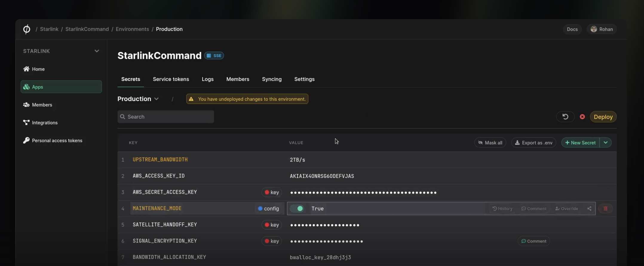Toggle MAINTENANCE_MODE boolean switch
Image resolution: width=644 pixels, height=266 pixels.
(297, 209)
